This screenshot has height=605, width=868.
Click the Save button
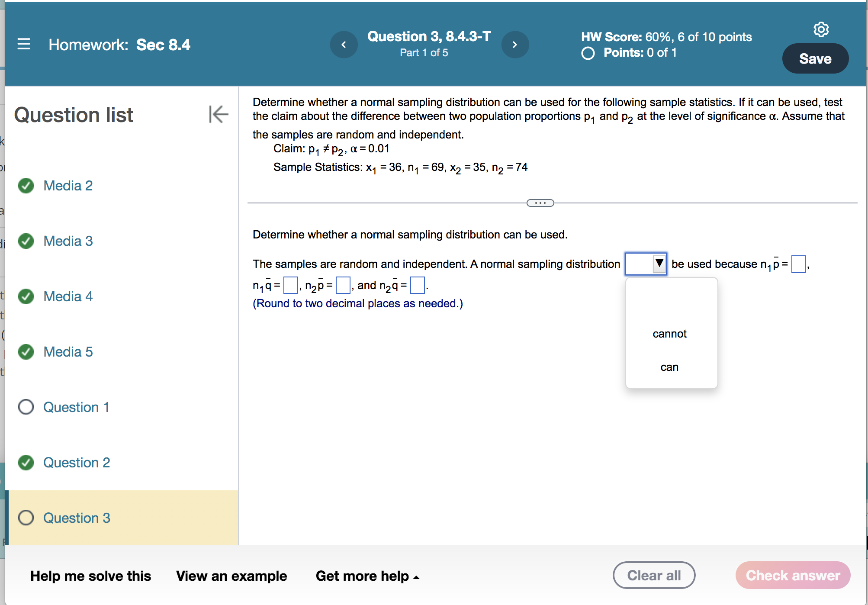click(x=815, y=59)
